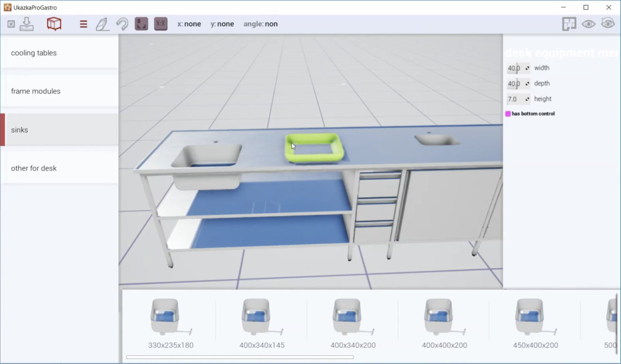Click the width value stepper arrows

pos(527,68)
